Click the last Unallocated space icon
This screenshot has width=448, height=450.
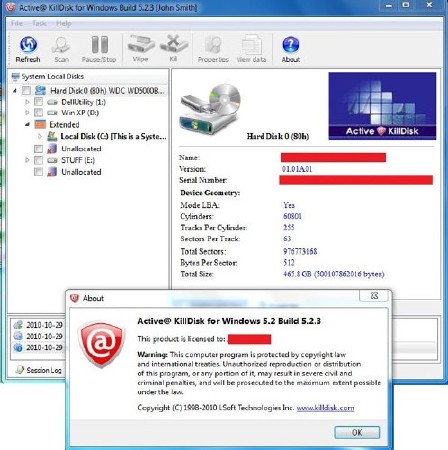tap(52, 172)
